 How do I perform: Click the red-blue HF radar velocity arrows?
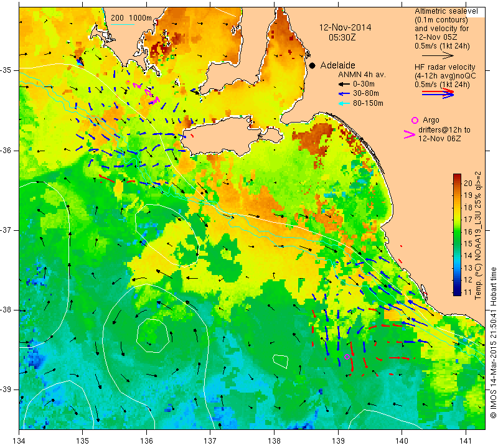click(438, 93)
